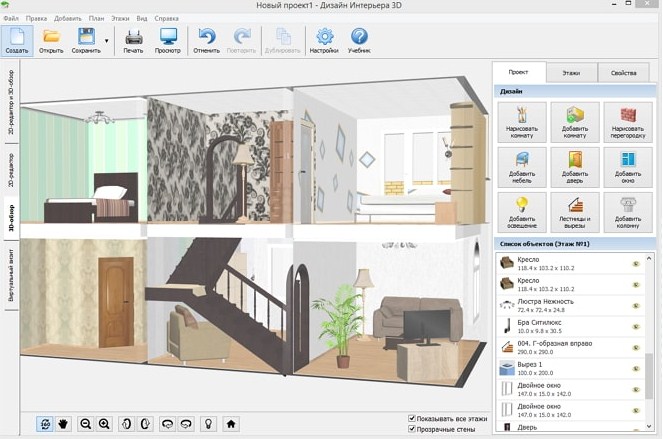Select the Дверь row in the object list

[x=570, y=427]
